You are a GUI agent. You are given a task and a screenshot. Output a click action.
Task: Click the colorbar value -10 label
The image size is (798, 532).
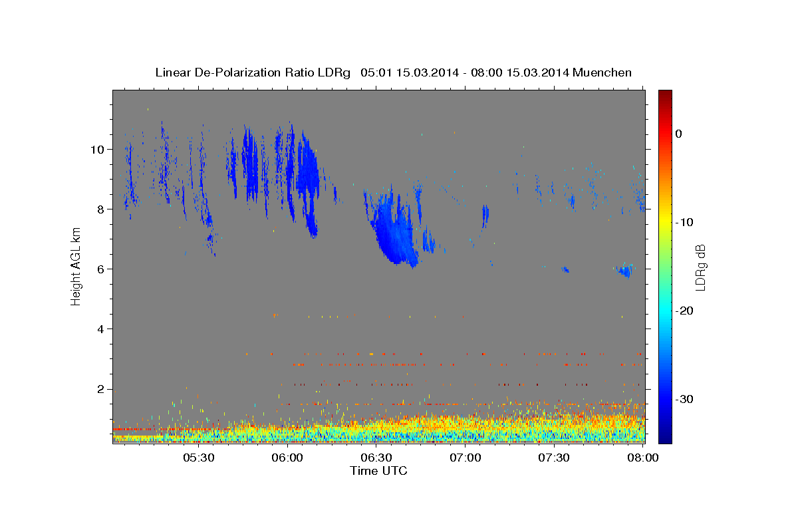(x=684, y=222)
